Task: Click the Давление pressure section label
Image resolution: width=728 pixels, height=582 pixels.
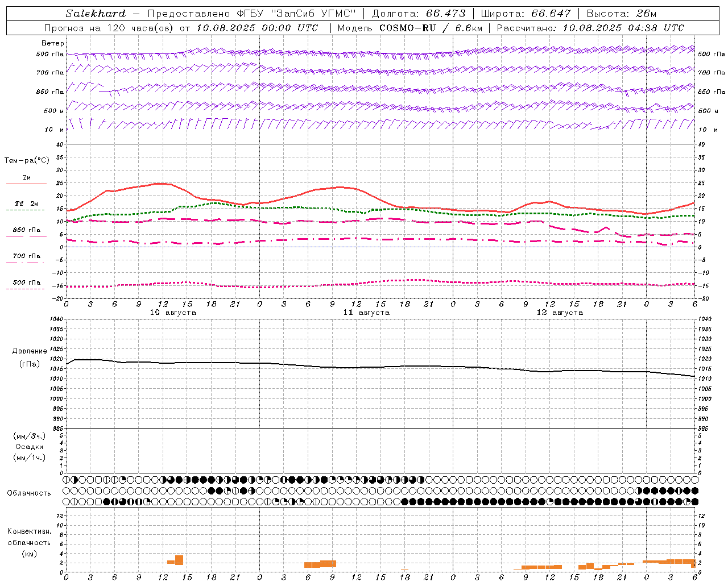Action: (30, 351)
